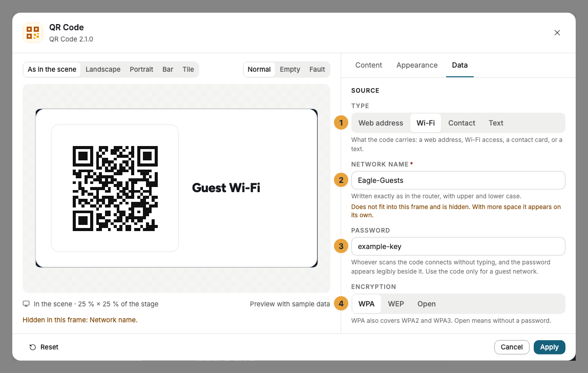Click the NETWORK NAME label
The height and width of the screenshot is (373, 588).
coord(380,164)
